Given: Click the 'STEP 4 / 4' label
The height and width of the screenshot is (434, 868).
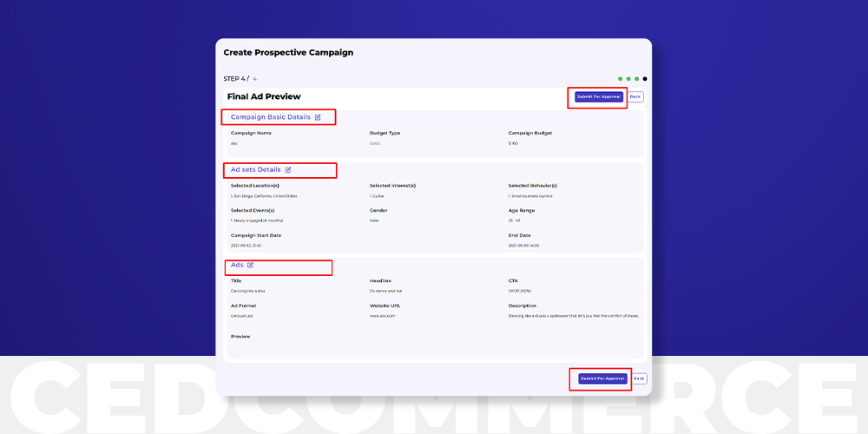Looking at the screenshot, I should pos(240,79).
